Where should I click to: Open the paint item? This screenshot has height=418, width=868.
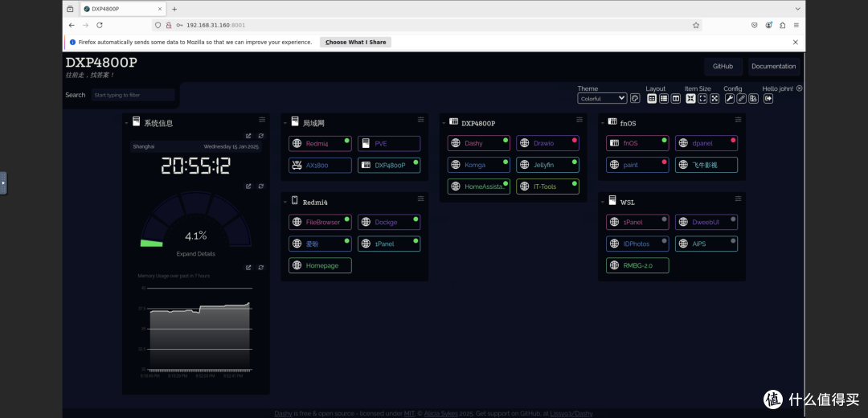(x=637, y=165)
